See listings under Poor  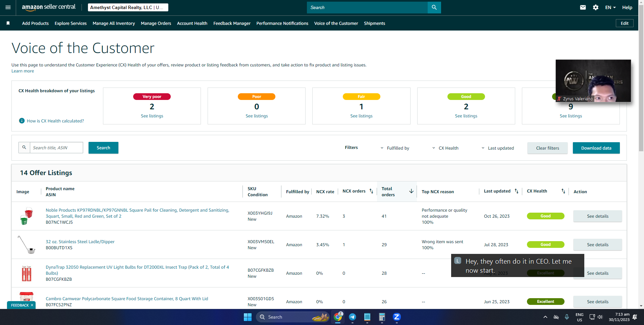[257, 116]
